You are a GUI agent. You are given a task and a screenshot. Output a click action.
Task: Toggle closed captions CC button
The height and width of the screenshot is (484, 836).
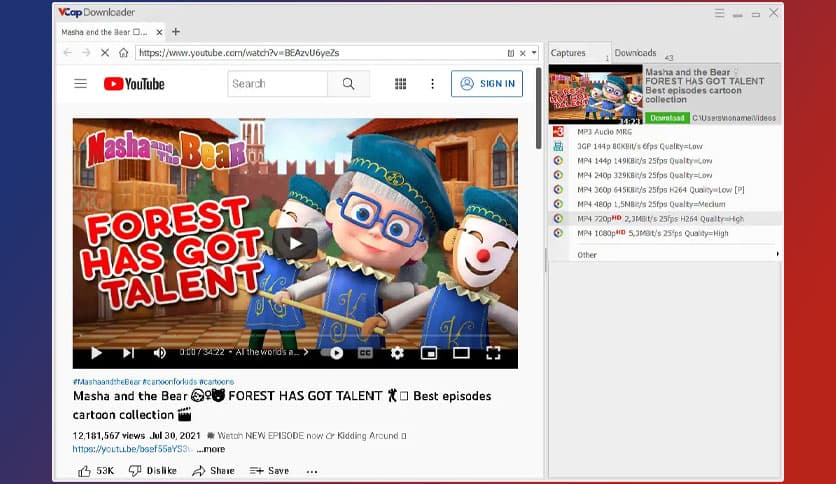366,353
